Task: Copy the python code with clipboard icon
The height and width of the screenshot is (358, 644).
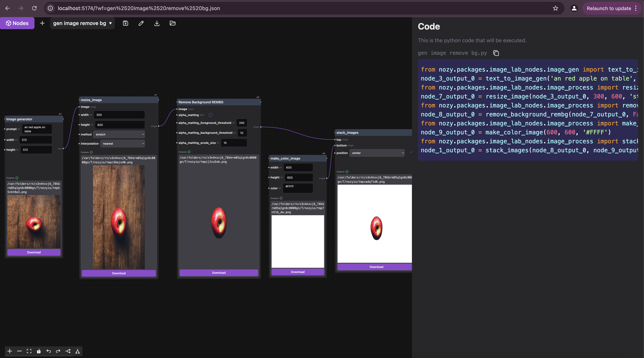Action: coord(496,53)
